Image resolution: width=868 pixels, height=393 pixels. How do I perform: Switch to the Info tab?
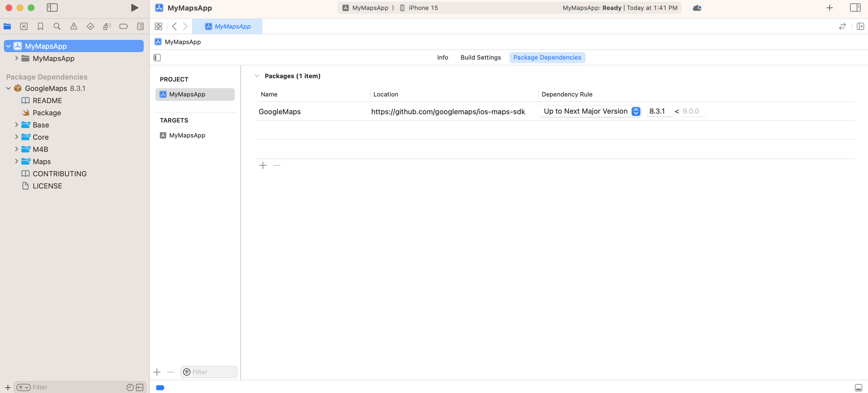tap(442, 58)
